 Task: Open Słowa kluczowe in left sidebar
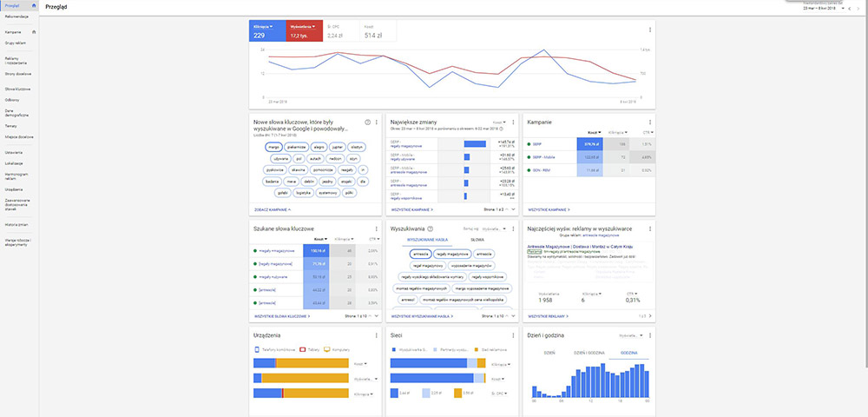pyautogui.click(x=17, y=89)
